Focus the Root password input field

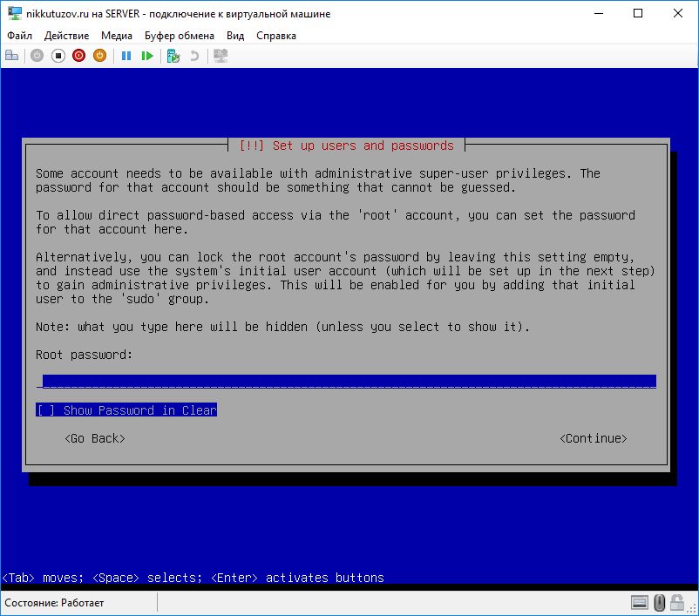point(347,382)
